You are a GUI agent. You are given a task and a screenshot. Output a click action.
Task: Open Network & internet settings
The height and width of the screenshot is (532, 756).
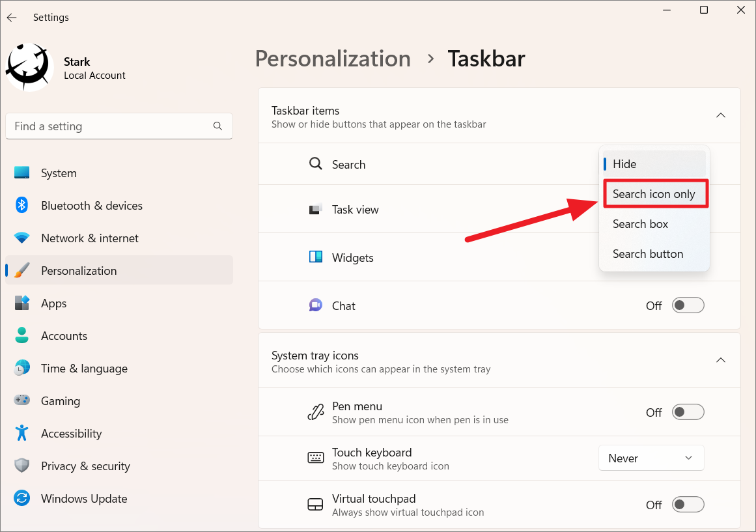coord(23,238)
